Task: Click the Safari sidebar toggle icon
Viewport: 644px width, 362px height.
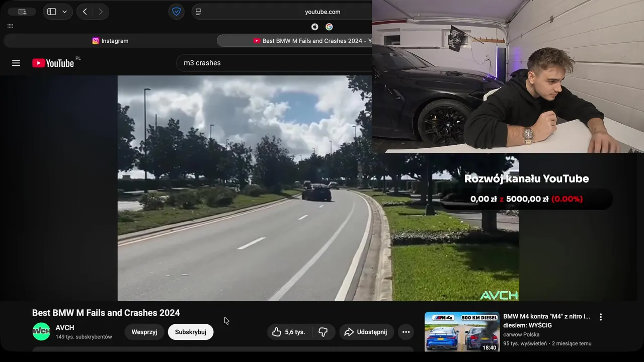Action: tap(51, 12)
